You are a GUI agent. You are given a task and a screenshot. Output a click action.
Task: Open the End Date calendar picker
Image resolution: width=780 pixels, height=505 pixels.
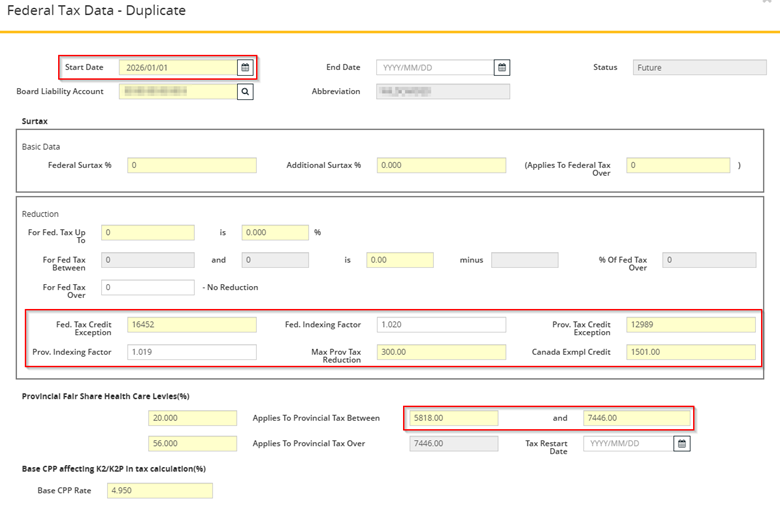[502, 68]
